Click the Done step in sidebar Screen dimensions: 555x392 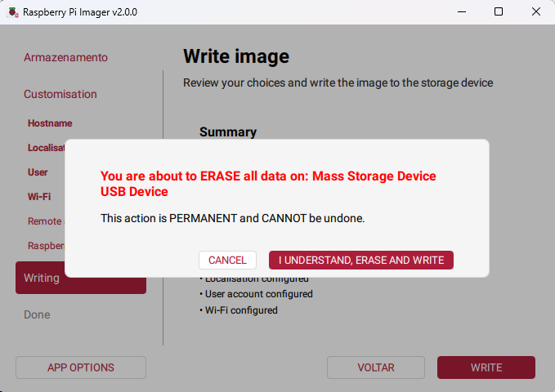click(37, 314)
